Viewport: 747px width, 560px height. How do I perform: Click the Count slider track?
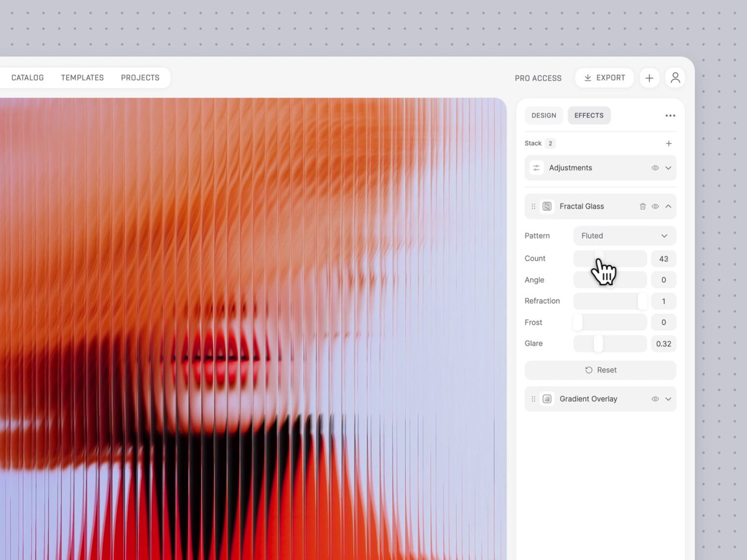610,259
